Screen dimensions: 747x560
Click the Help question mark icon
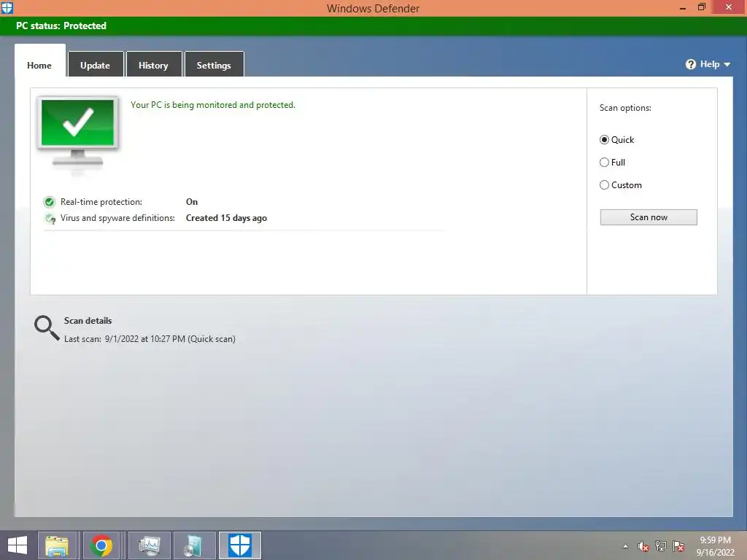tap(690, 64)
